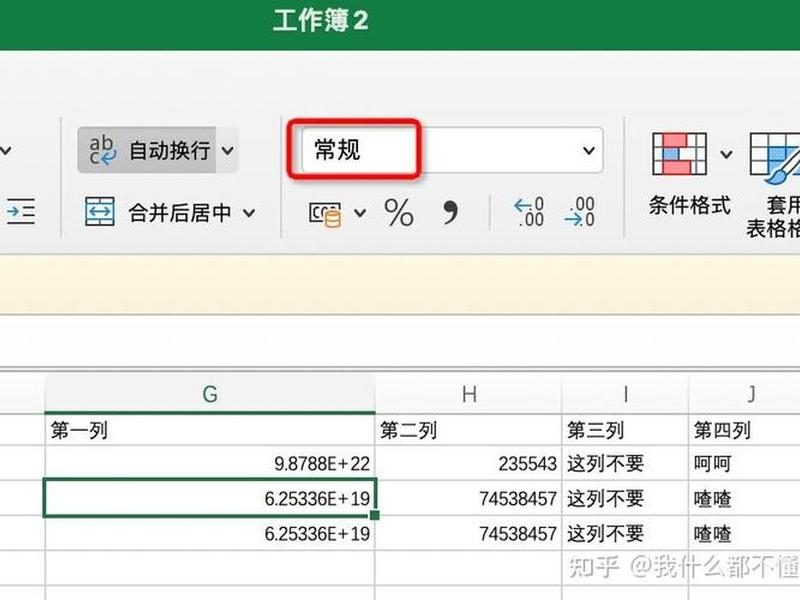This screenshot has width=800, height=600.
Task: Toggle the 自动换行 wrap text button
Action: click(146, 150)
